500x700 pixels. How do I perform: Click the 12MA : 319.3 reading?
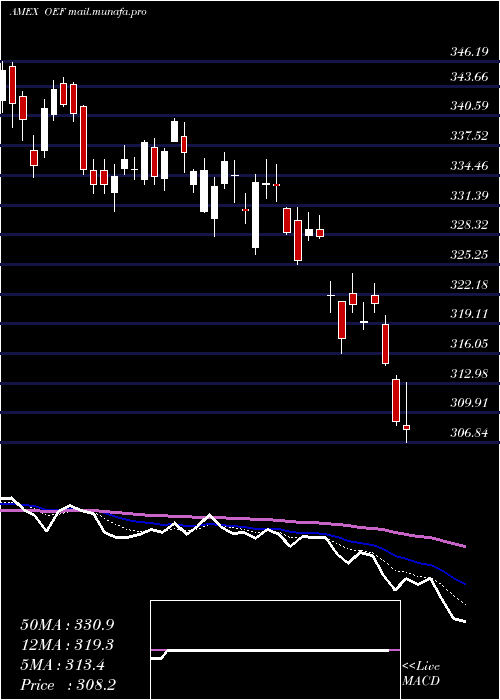(x=67, y=645)
